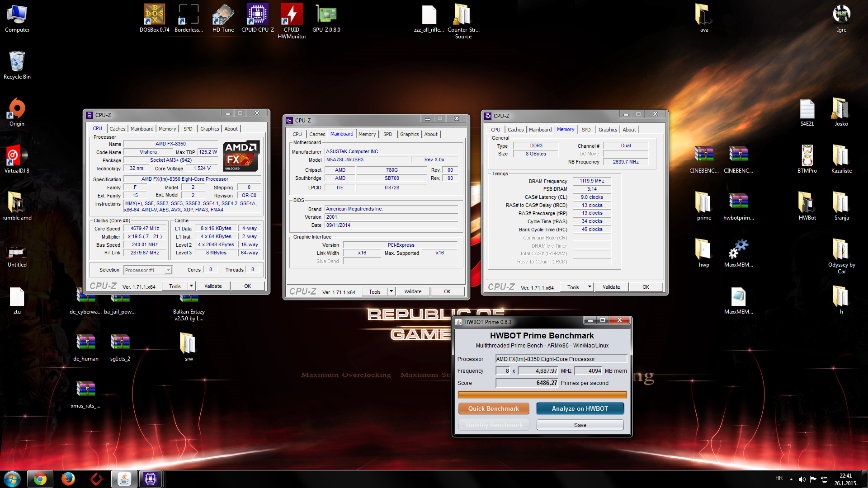Open the Borderless shortcut on the desktop
Screen dimensions: 868x488
point(189,18)
